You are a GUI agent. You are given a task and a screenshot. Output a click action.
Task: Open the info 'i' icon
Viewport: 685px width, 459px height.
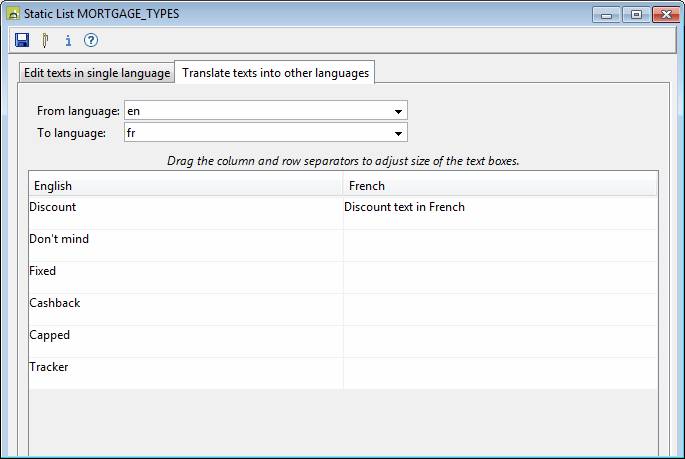(x=68, y=41)
